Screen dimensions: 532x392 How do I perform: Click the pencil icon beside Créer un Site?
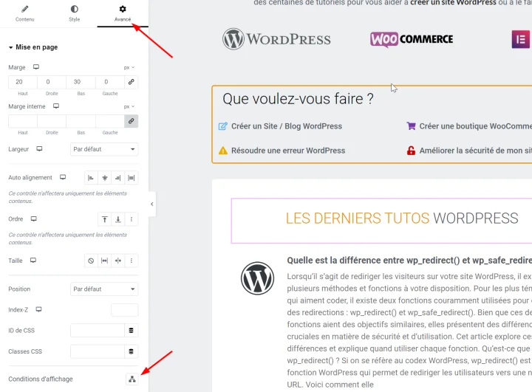[x=222, y=126]
